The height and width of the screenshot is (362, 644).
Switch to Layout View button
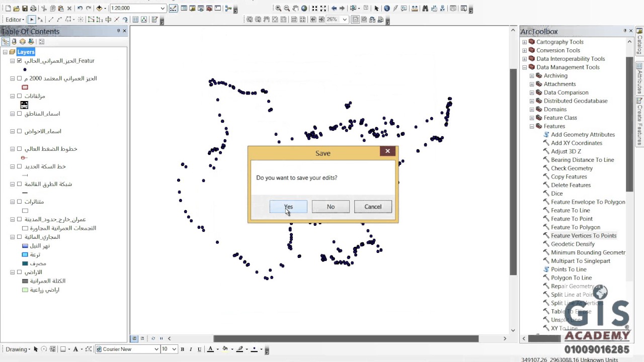point(142,338)
